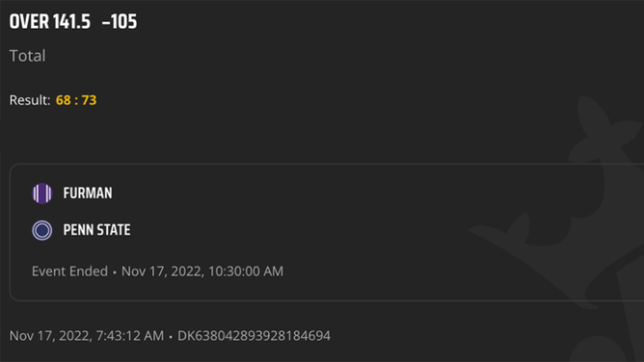Click the 141.5 total line number
This screenshot has width=644, height=362.
(71, 22)
